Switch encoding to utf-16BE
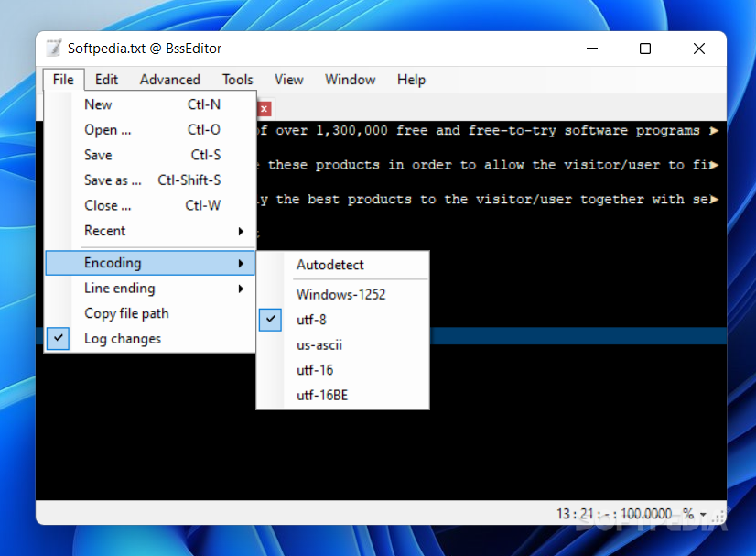756x556 pixels. [343, 396]
